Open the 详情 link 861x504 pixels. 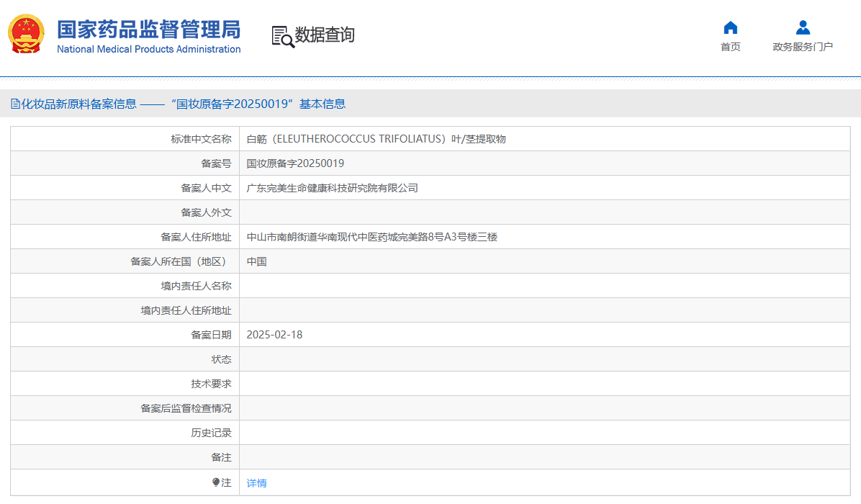click(x=256, y=483)
